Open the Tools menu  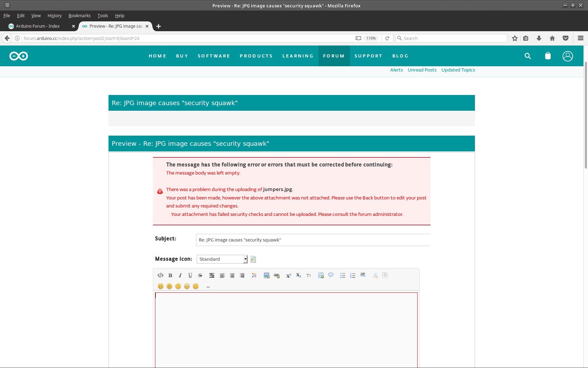103,16
